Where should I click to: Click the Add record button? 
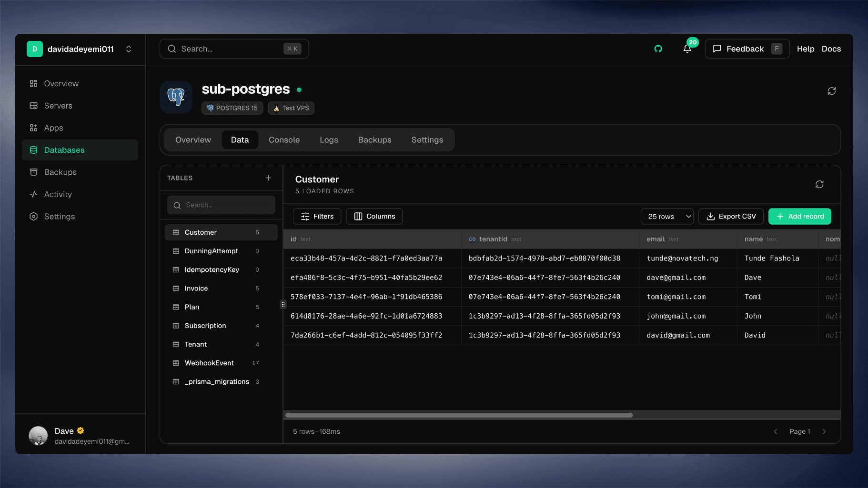(x=800, y=216)
